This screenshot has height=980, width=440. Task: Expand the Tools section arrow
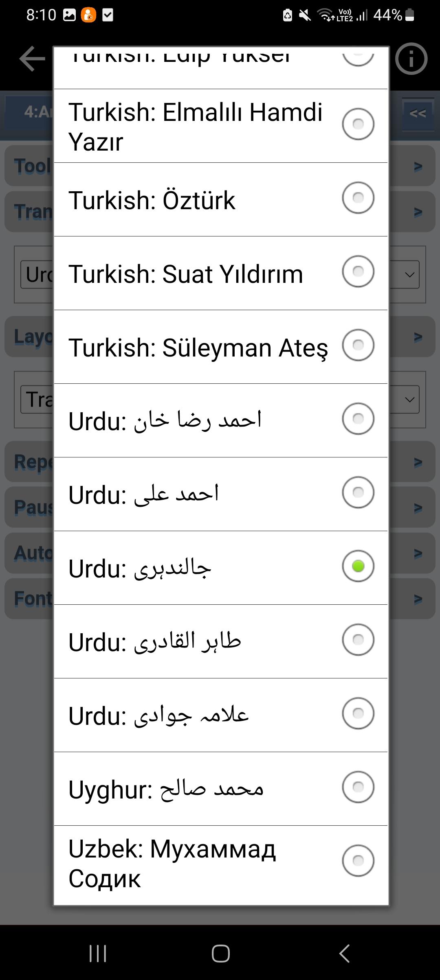[x=418, y=166]
